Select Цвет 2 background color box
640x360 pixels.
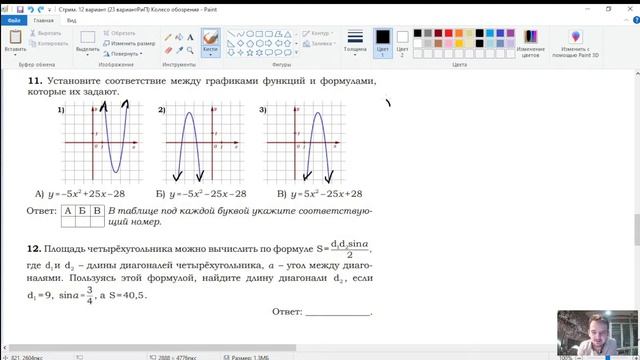coord(402,43)
